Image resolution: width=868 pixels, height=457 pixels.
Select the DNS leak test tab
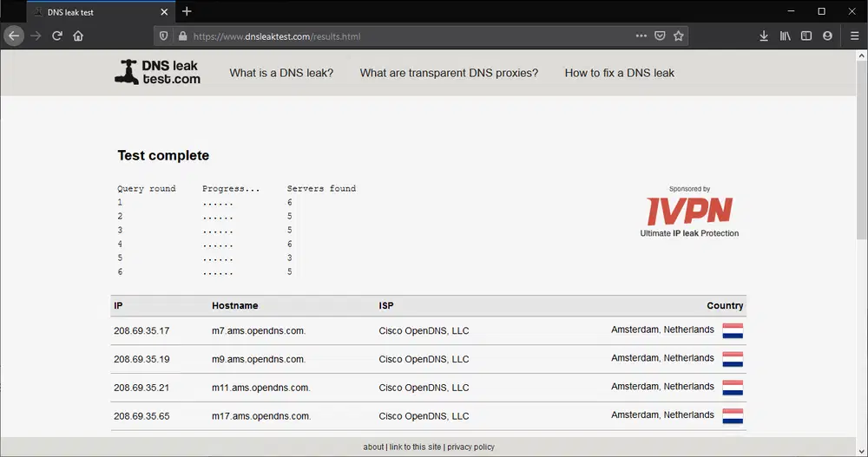[101, 11]
